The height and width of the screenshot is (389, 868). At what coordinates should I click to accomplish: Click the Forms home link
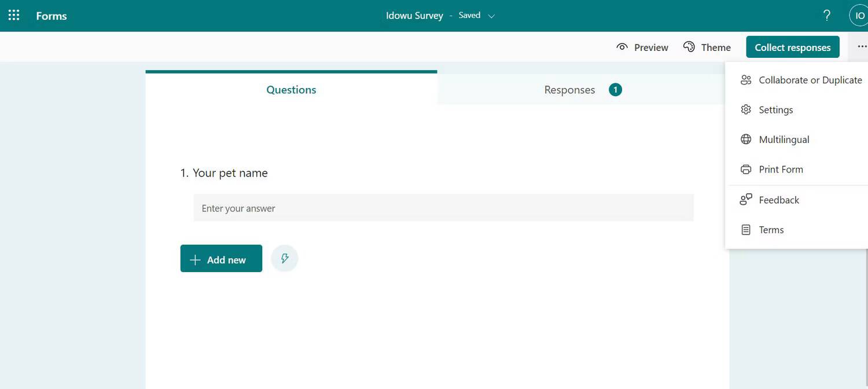tap(52, 16)
